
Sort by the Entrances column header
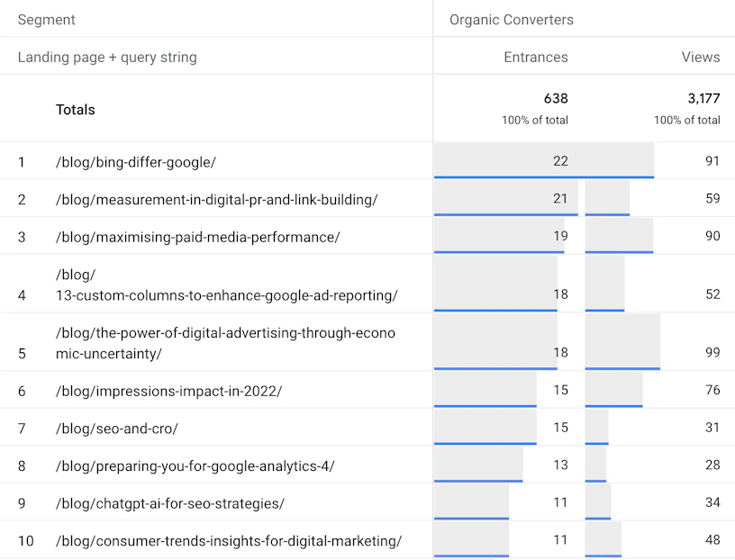click(x=536, y=58)
